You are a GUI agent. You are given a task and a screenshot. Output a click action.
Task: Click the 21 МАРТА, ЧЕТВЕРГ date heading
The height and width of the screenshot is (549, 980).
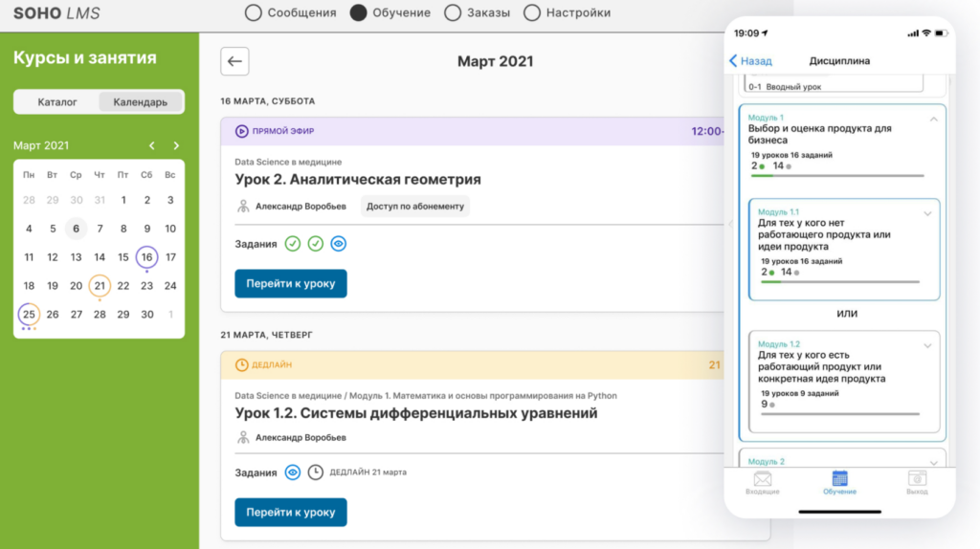click(266, 335)
